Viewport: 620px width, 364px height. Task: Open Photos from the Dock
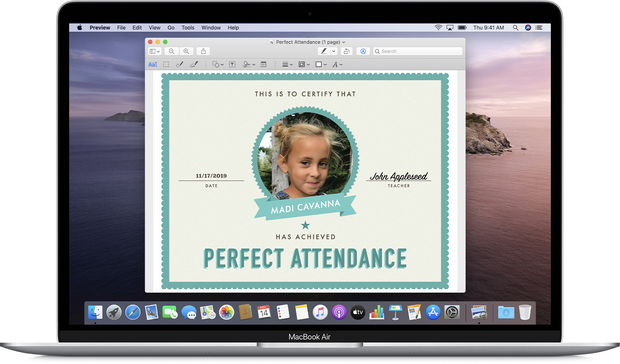[x=227, y=312]
